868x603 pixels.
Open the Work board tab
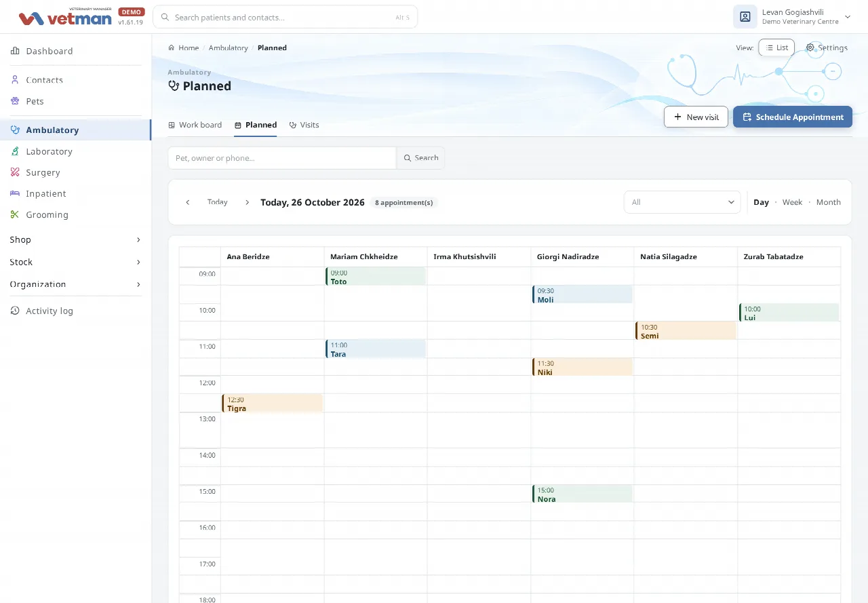point(195,125)
